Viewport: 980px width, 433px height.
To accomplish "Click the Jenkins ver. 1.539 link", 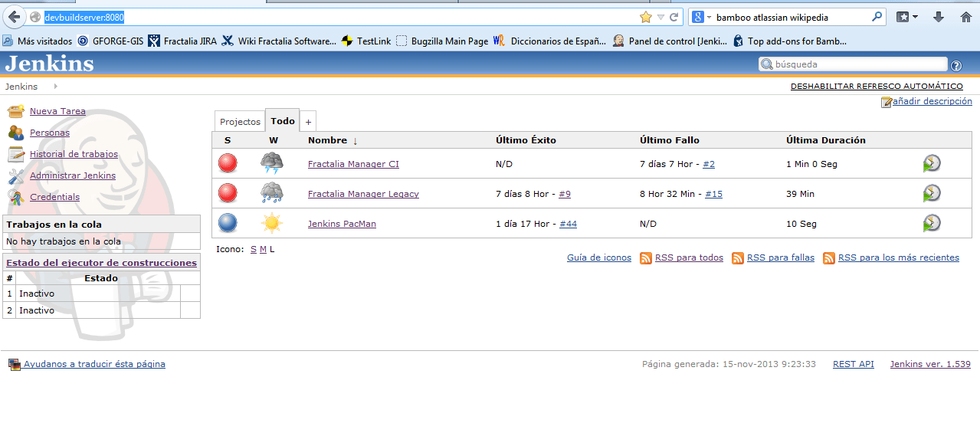I will (930, 364).
